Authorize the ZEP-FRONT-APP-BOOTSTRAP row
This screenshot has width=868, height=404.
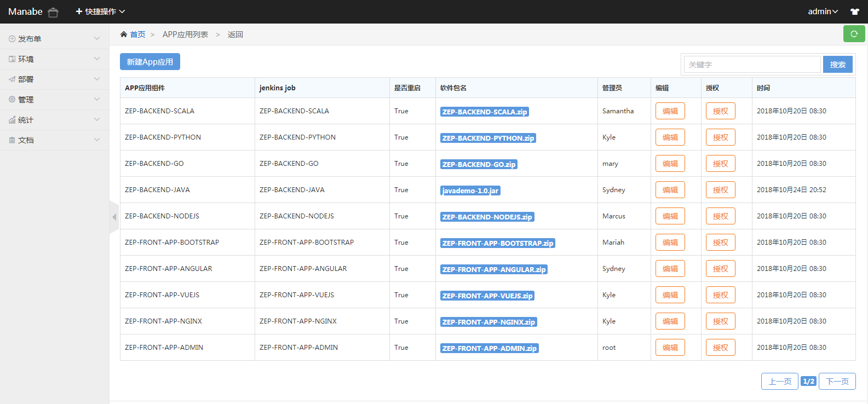coord(721,243)
